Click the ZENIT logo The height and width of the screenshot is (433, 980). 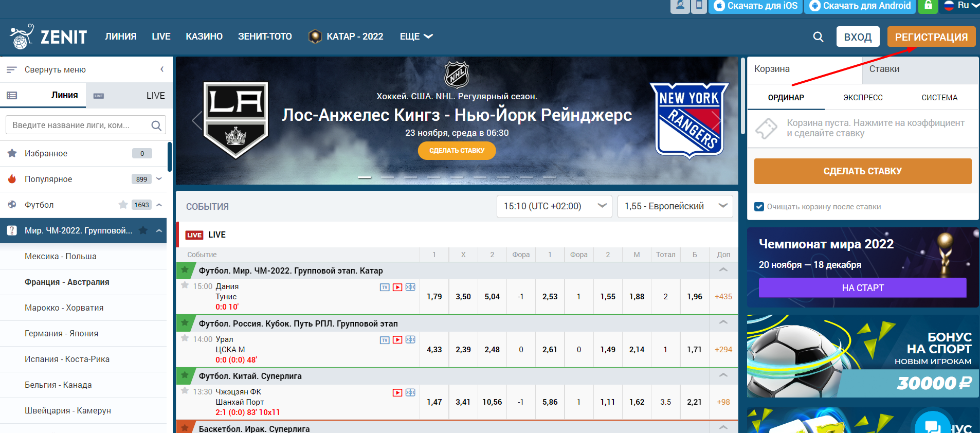pos(49,37)
